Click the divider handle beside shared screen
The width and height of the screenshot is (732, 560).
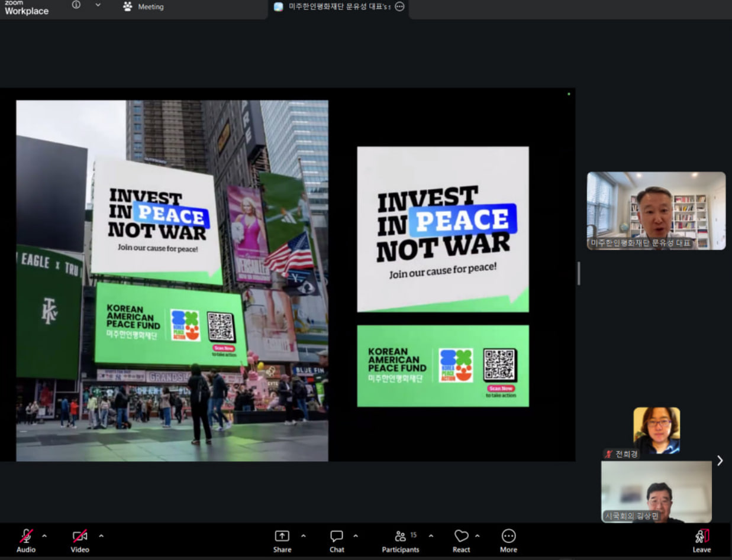point(579,274)
